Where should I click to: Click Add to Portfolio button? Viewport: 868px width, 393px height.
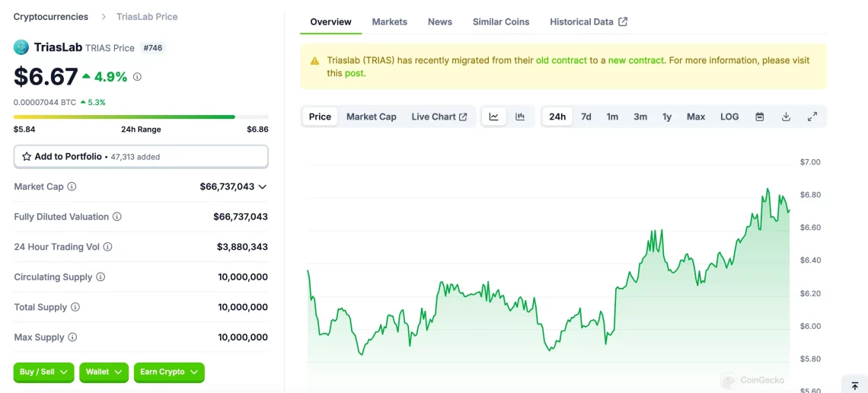point(141,156)
